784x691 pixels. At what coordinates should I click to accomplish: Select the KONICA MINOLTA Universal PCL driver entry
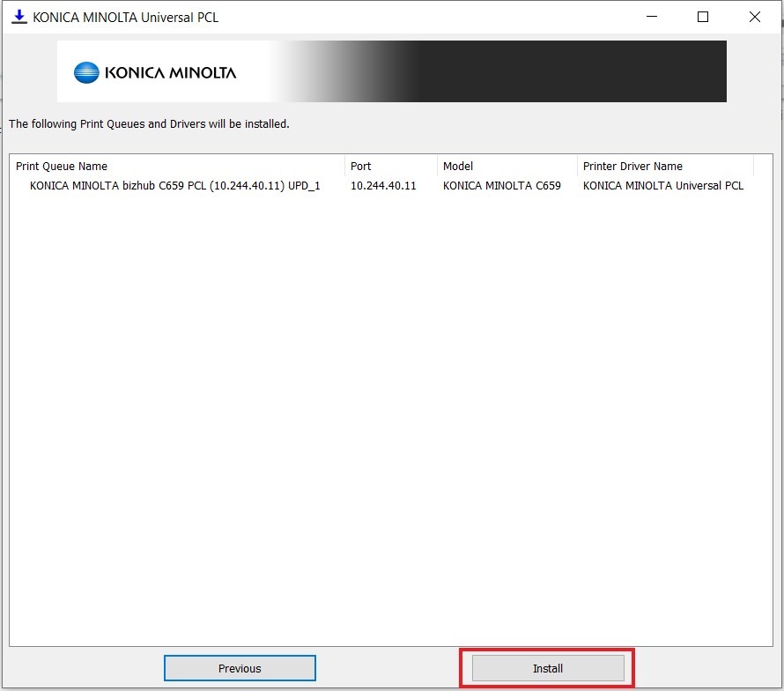coord(663,186)
